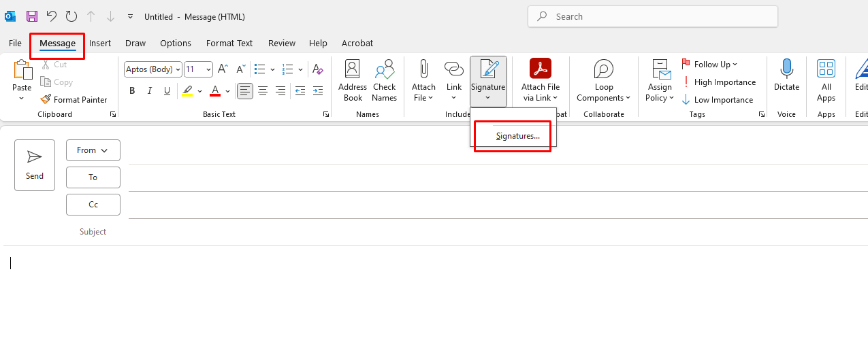Open Loop Components
Viewport: 868px width, 344px height.
[x=604, y=80]
